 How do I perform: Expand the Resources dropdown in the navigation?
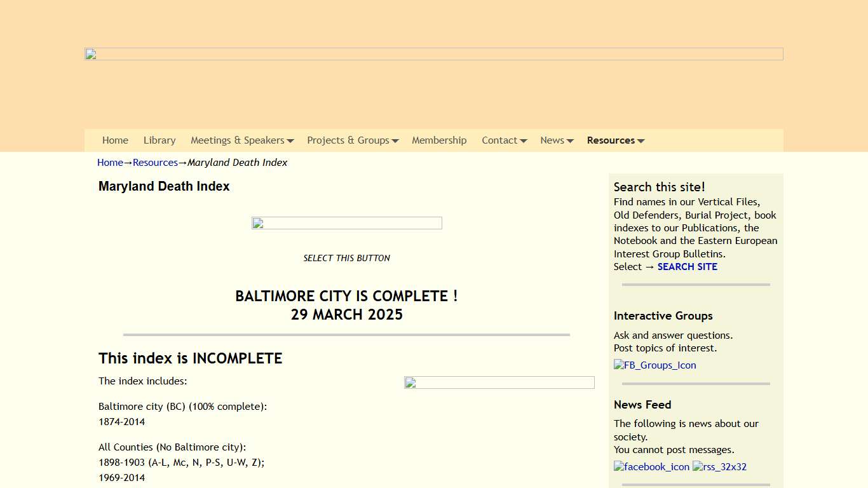tap(615, 140)
